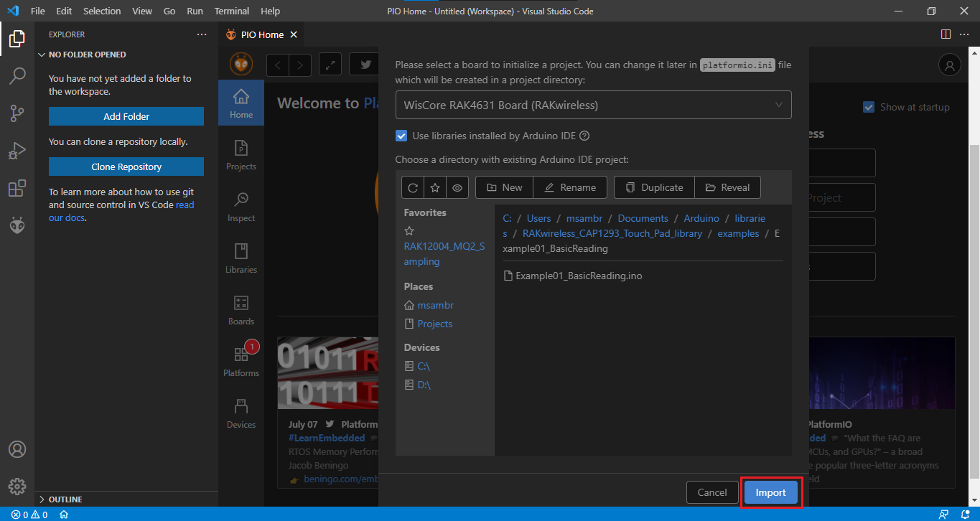Open notifications bell in status bar

[x=965, y=514]
